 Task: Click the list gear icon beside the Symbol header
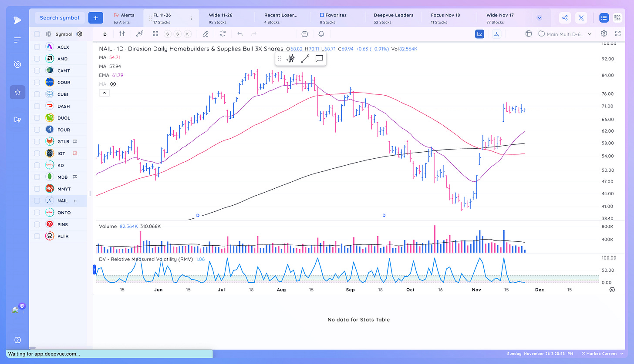pyautogui.click(x=49, y=34)
